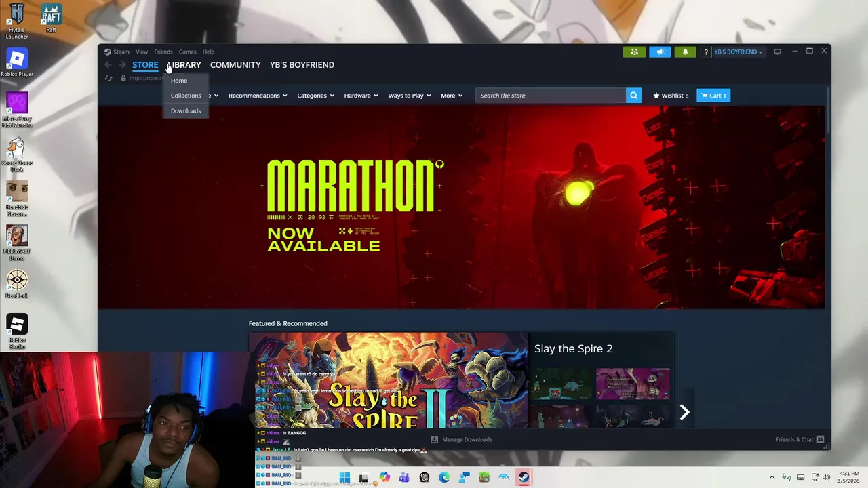
Task: Select the HELLMART Demo desktop icon
Action: coord(17,243)
